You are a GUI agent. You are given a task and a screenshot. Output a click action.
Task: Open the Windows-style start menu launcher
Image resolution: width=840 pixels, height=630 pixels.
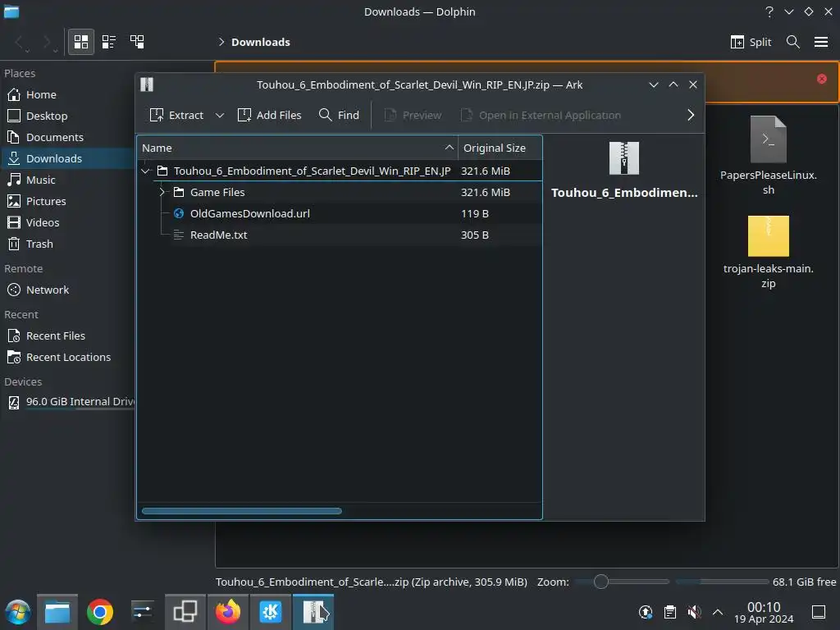click(18, 612)
